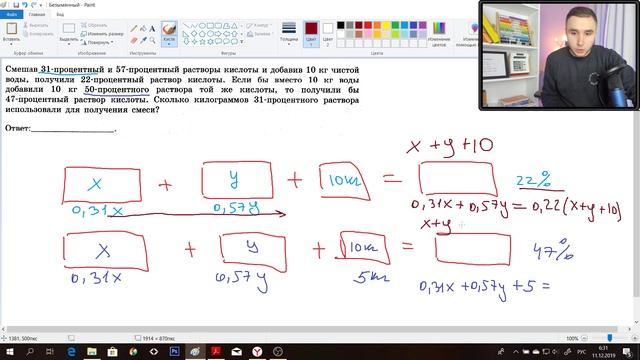Viewport: 640px width, 360px height.
Task: Pick the green color swatch
Action: [395, 25]
